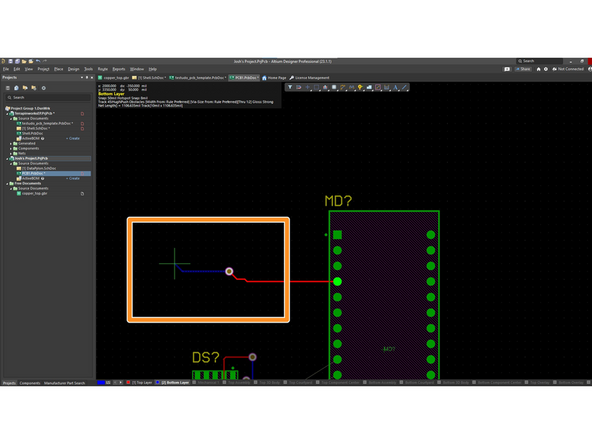Click the Bottom Layer blue color swatch
592x444 pixels.
coord(157,382)
